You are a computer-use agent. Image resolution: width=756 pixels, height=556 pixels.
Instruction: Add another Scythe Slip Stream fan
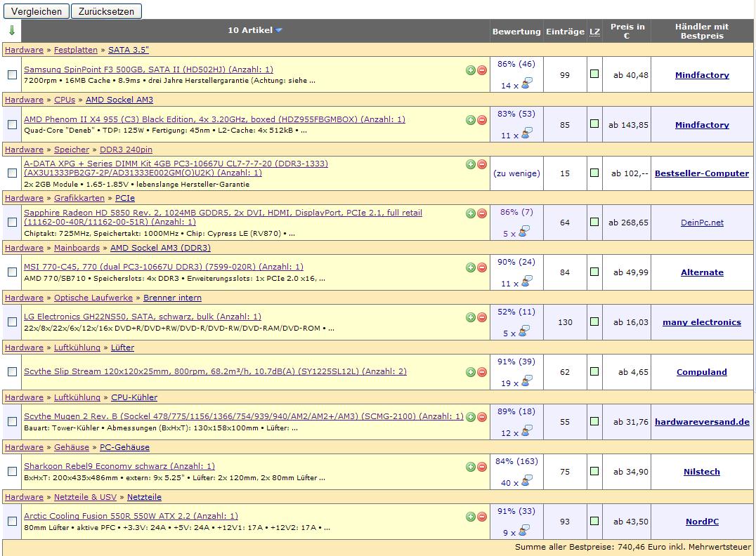471,372
